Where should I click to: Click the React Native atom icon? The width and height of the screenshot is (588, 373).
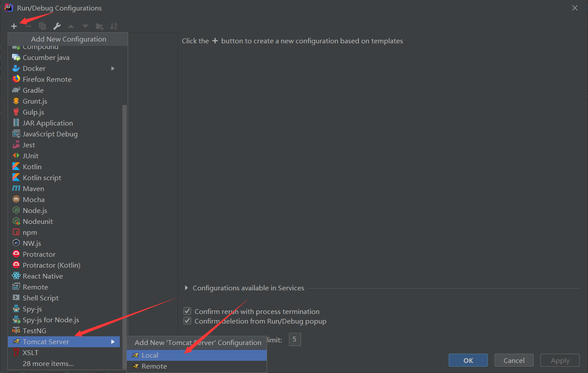tap(16, 276)
